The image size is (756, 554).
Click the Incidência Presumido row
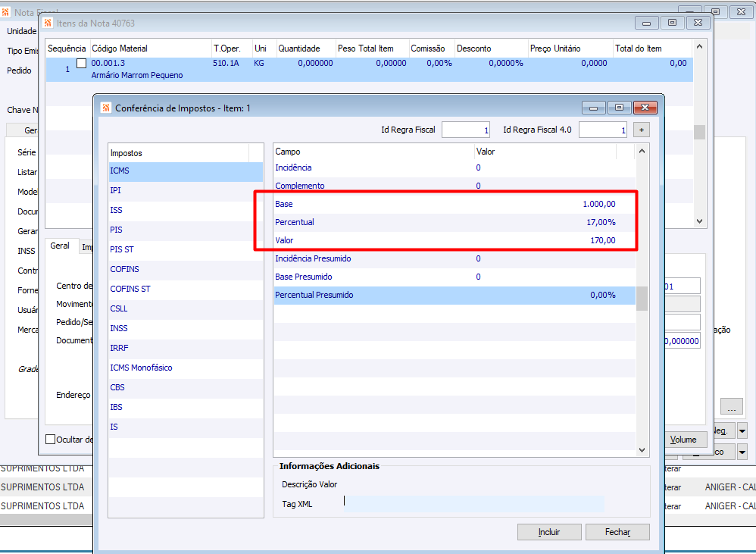click(x=455, y=258)
